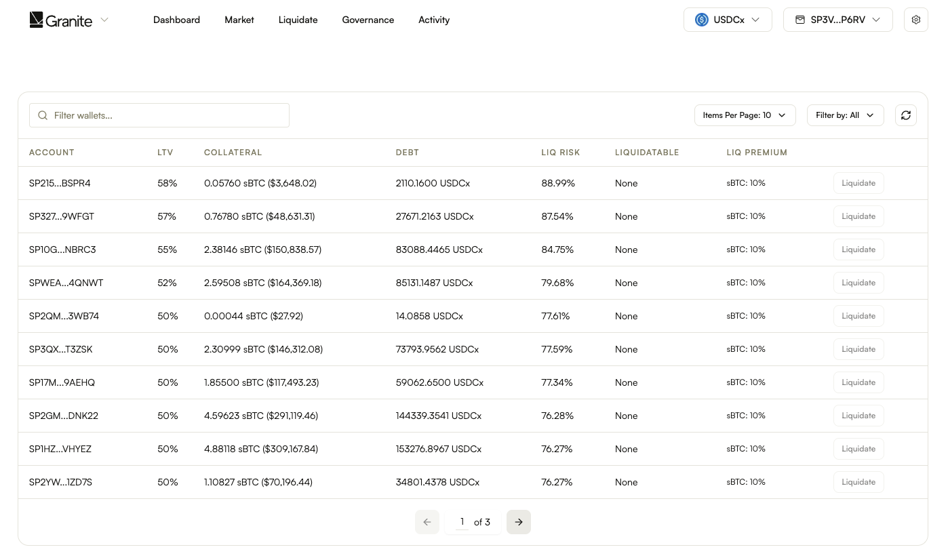Select account SP215...BSPR4
Viewport: 948px width, 560px height.
click(60, 183)
